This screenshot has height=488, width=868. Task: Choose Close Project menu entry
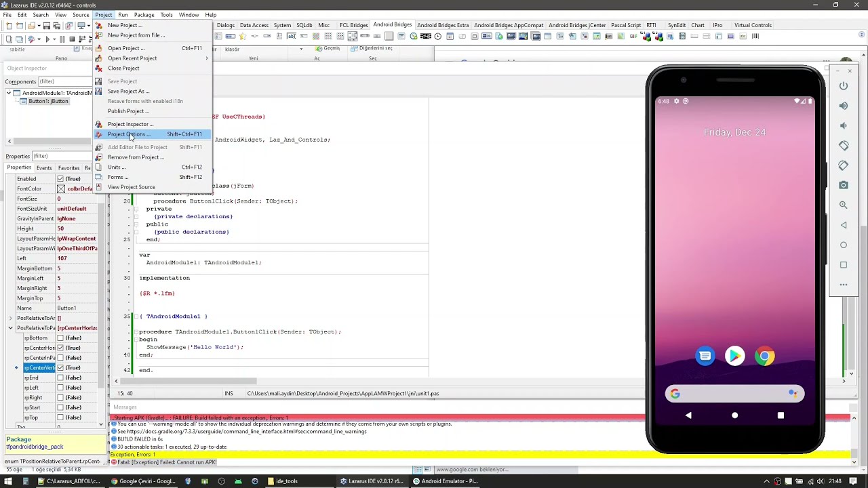[153, 68]
